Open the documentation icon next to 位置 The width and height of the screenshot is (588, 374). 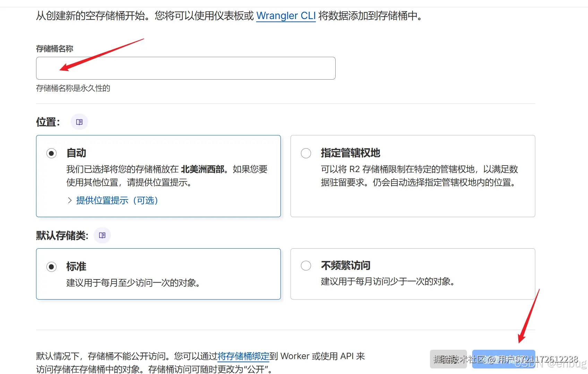79,122
